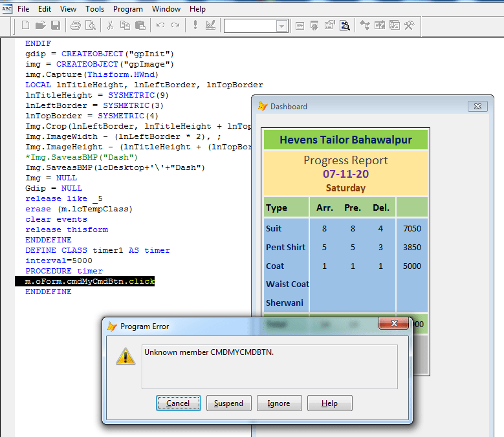Click the Command Window toolbar icon
The image size is (504, 437).
pyautogui.click(x=300, y=25)
